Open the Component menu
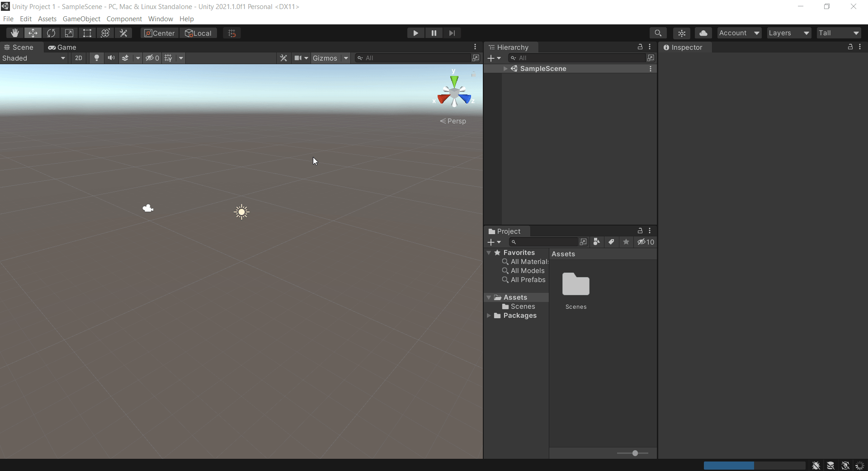 (x=124, y=19)
